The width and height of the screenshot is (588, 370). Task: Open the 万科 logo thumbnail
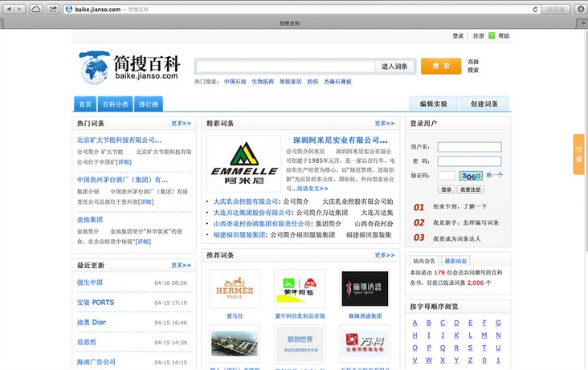(365, 344)
